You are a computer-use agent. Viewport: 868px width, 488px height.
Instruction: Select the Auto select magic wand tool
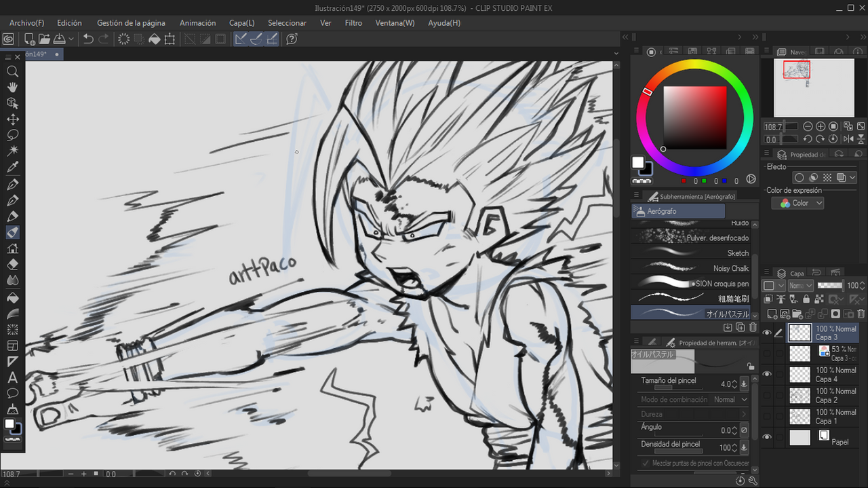pos(12,151)
